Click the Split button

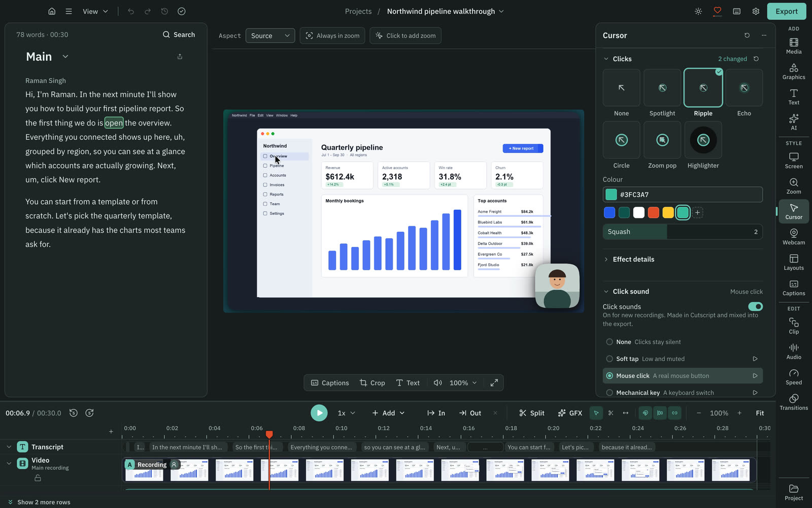click(x=531, y=413)
